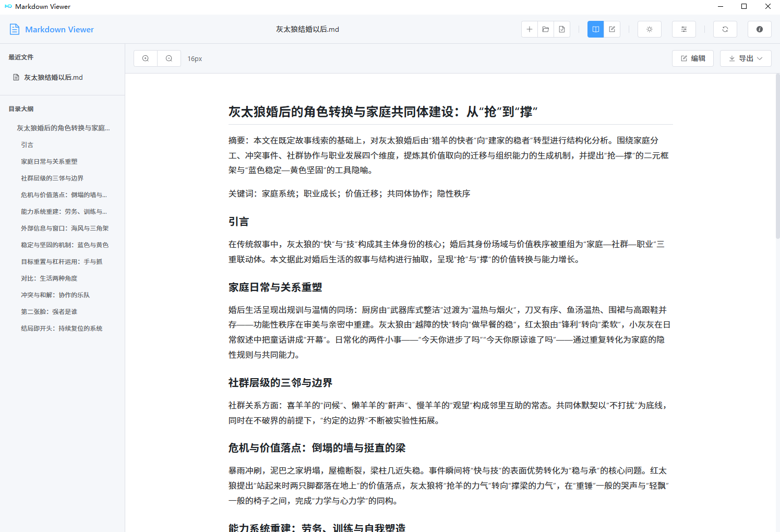Open a file with the folder icon
The width and height of the screenshot is (780, 532).
point(545,29)
